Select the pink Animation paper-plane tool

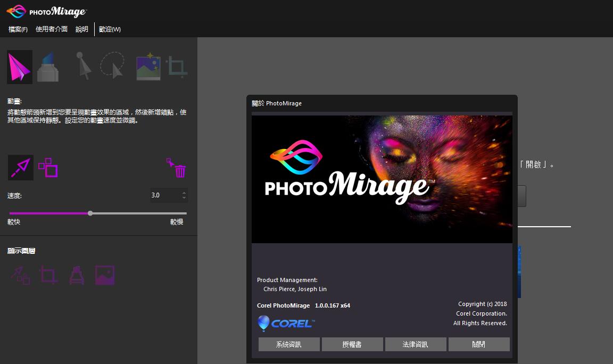click(20, 67)
